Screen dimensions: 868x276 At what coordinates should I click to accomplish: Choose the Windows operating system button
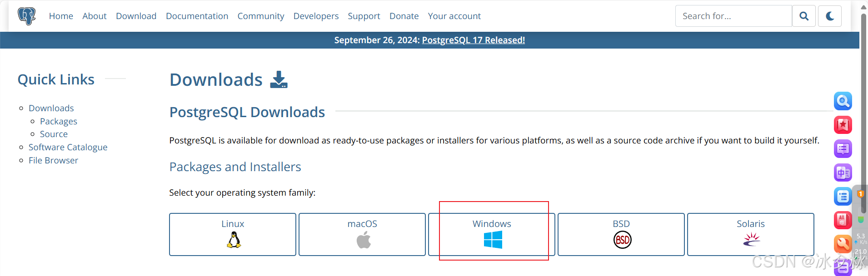[492, 235]
